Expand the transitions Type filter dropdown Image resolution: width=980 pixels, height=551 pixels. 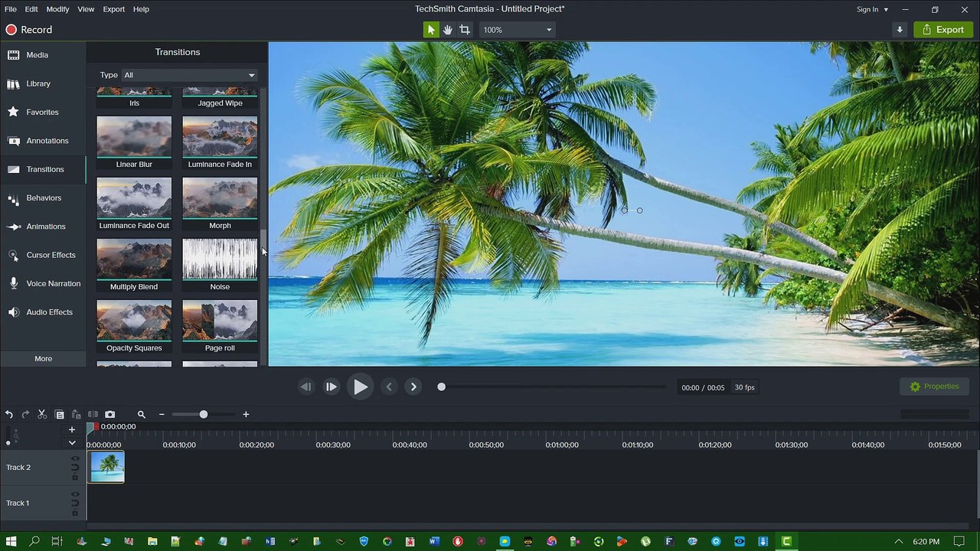pyautogui.click(x=189, y=75)
